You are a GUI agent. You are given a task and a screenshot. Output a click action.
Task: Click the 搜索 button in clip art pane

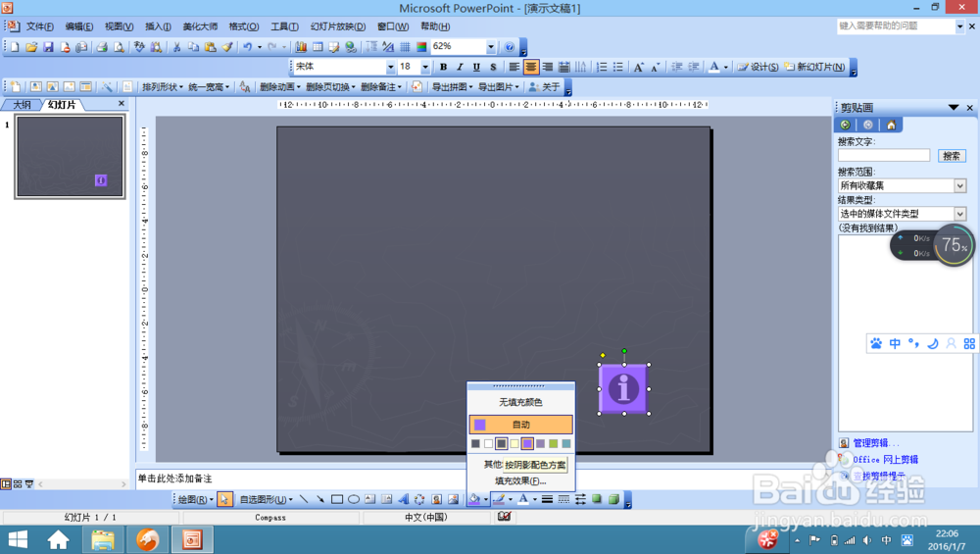(952, 156)
